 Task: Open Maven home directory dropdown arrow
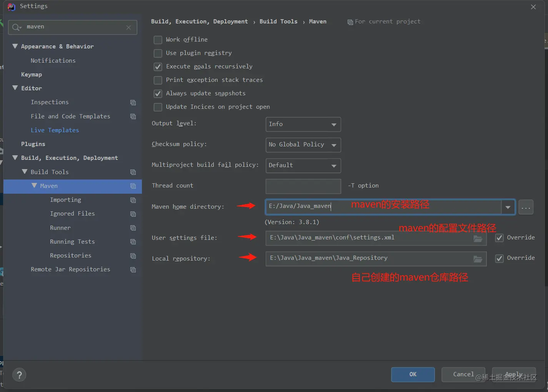(508, 208)
